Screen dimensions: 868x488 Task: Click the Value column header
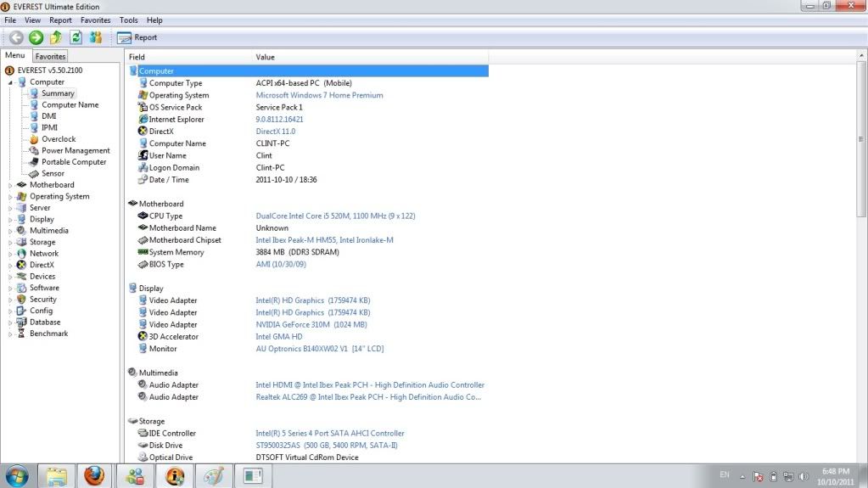(x=265, y=57)
